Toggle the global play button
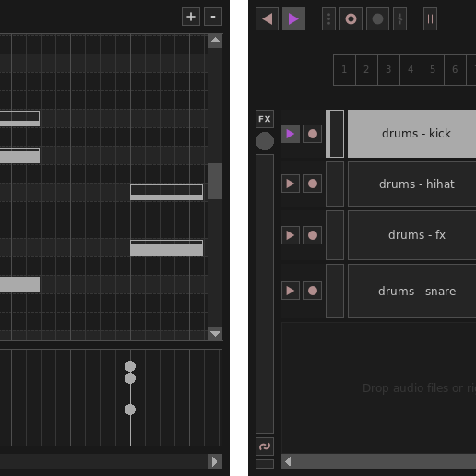Image resolution: width=476 pixels, height=476 pixels. 293,19
